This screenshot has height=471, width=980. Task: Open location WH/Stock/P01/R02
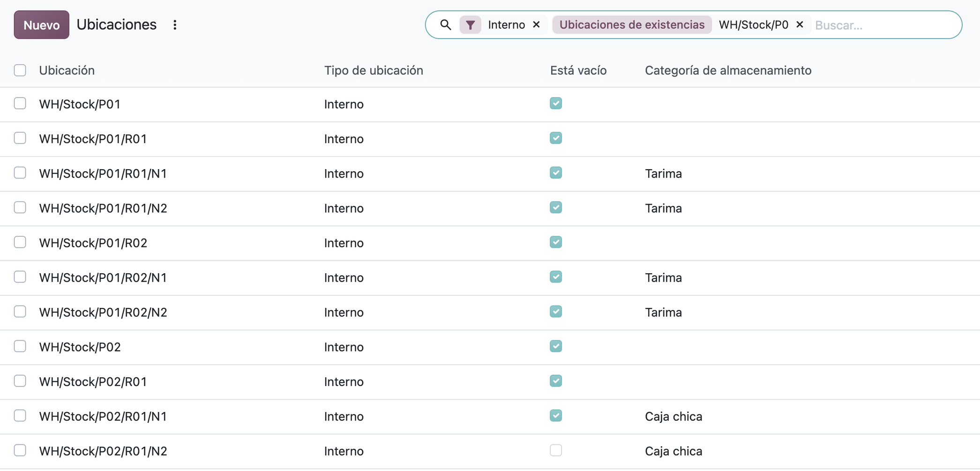(93, 243)
